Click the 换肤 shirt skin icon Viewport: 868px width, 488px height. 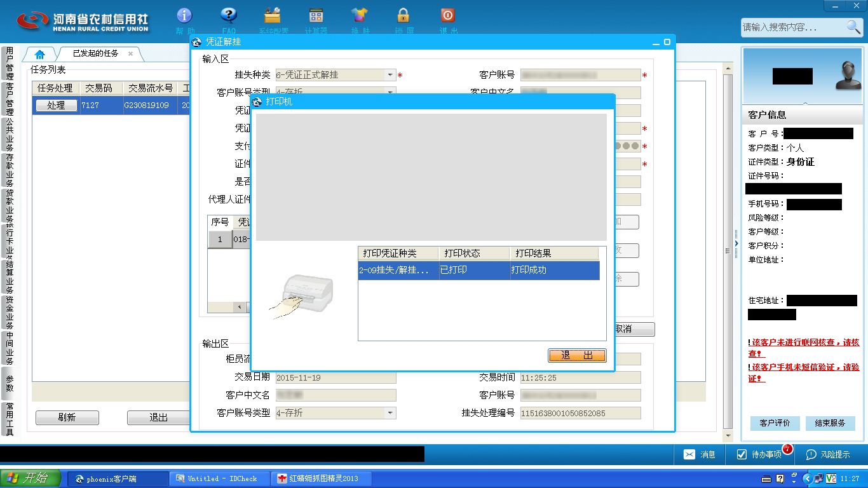click(x=360, y=15)
